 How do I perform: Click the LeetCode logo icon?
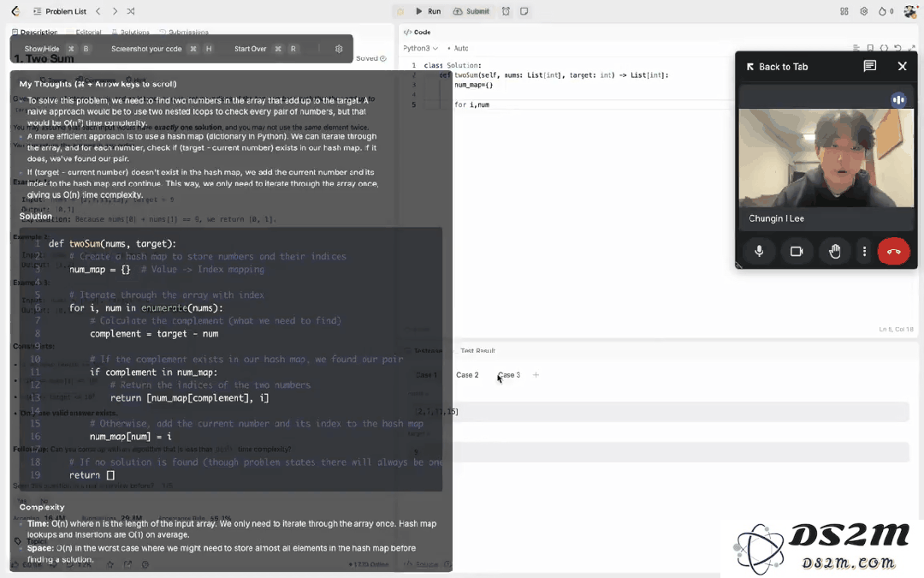point(16,11)
